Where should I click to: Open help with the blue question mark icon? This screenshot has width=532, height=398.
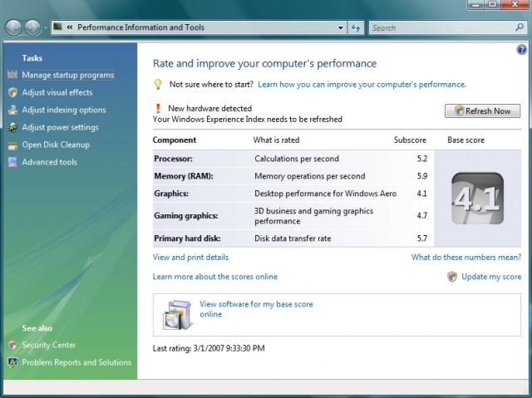[x=521, y=50]
